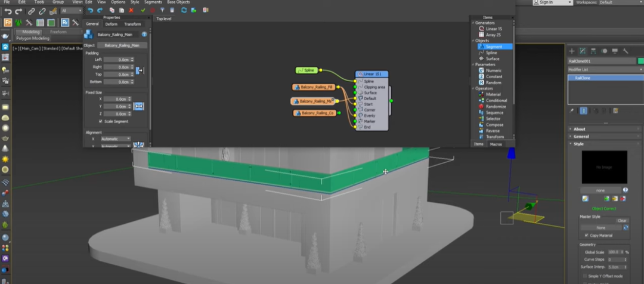This screenshot has width=644, height=284.
Task: Open the Modifier List dropdown
Action: point(605,70)
